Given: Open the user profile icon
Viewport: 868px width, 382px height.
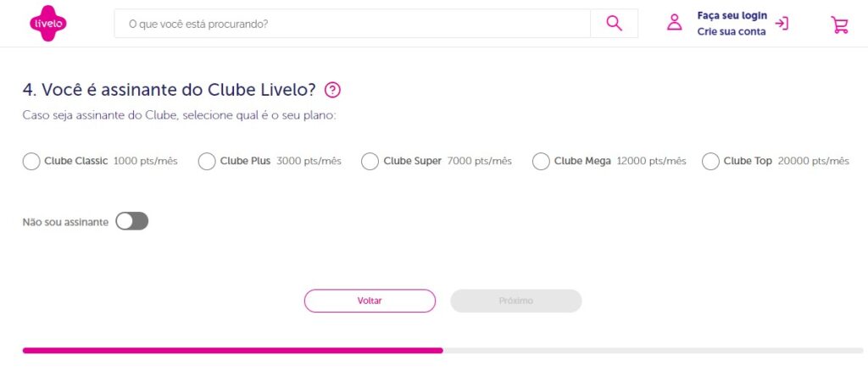Looking at the screenshot, I should click(675, 23).
